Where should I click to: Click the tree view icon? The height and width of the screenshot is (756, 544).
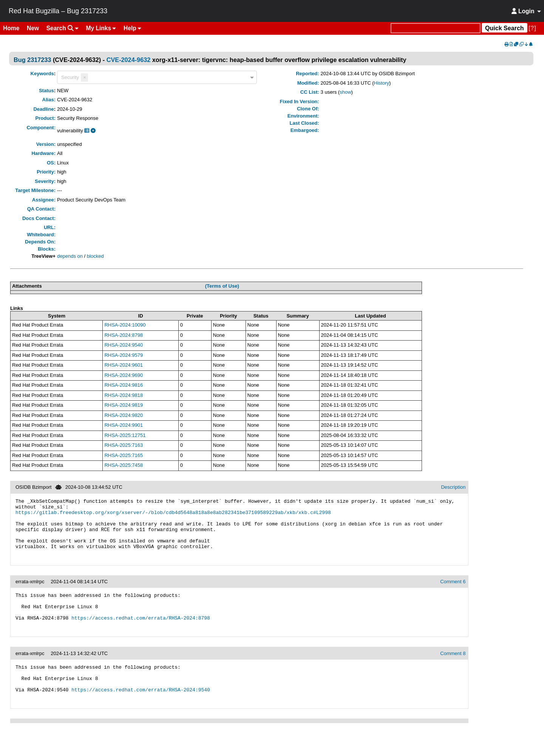531,44
